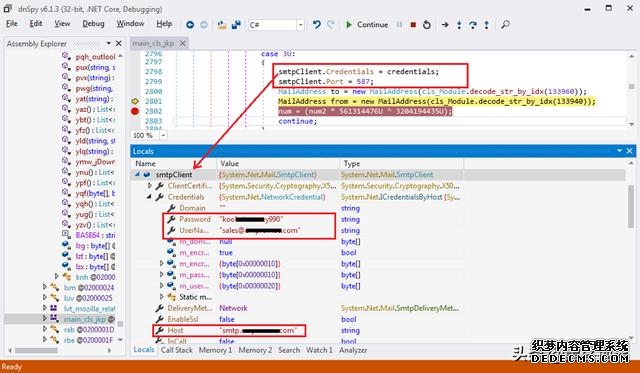This screenshot has width=640, height=373.
Task: Expand the Static m... members row
Action: pyautogui.click(x=162, y=297)
